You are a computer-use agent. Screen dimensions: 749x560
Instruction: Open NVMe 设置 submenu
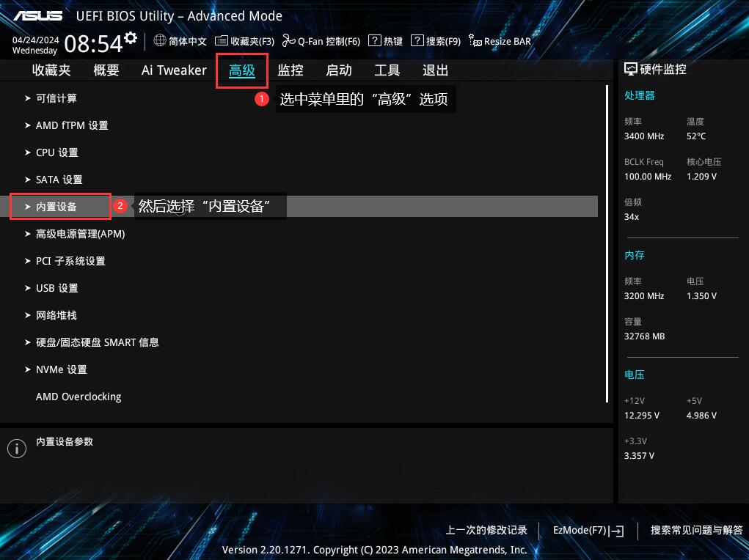click(61, 369)
